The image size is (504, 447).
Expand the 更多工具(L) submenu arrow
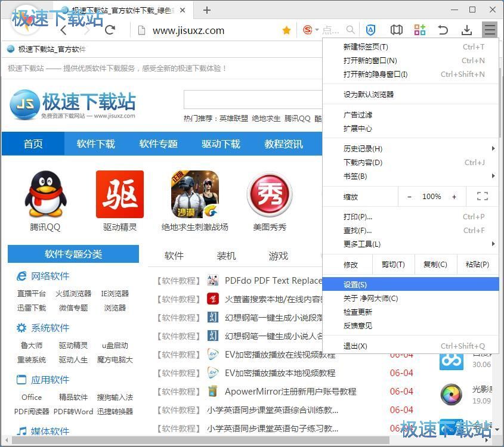coord(493,244)
